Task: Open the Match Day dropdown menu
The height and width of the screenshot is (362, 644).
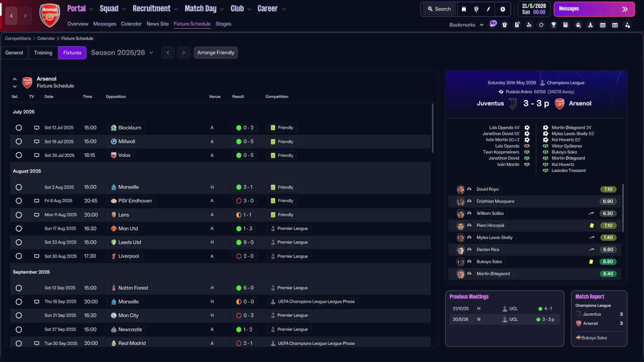Action: pyautogui.click(x=204, y=9)
